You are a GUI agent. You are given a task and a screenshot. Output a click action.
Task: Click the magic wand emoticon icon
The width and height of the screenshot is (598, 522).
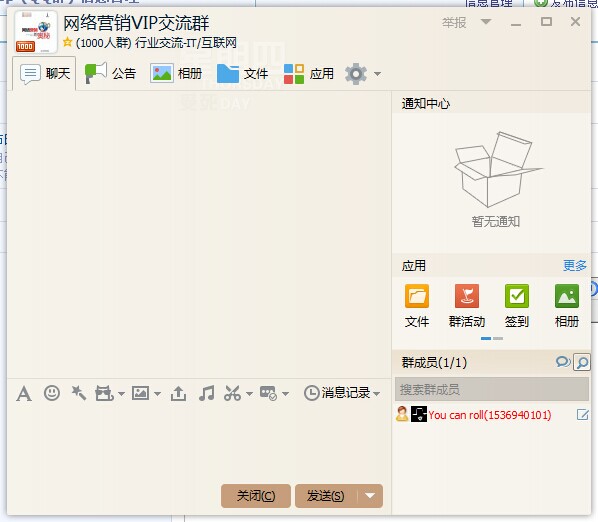coord(79,393)
